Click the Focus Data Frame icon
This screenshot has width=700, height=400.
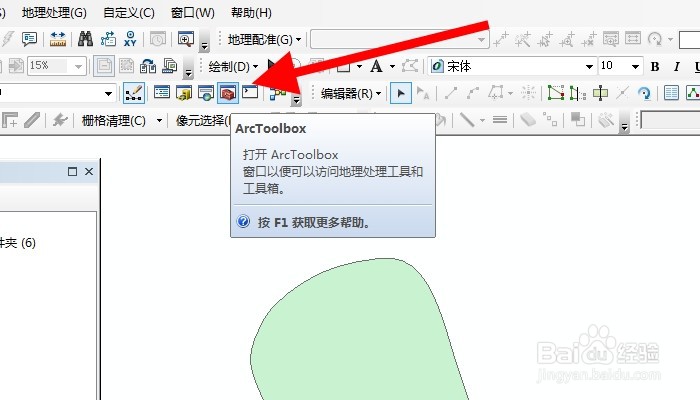[126, 66]
